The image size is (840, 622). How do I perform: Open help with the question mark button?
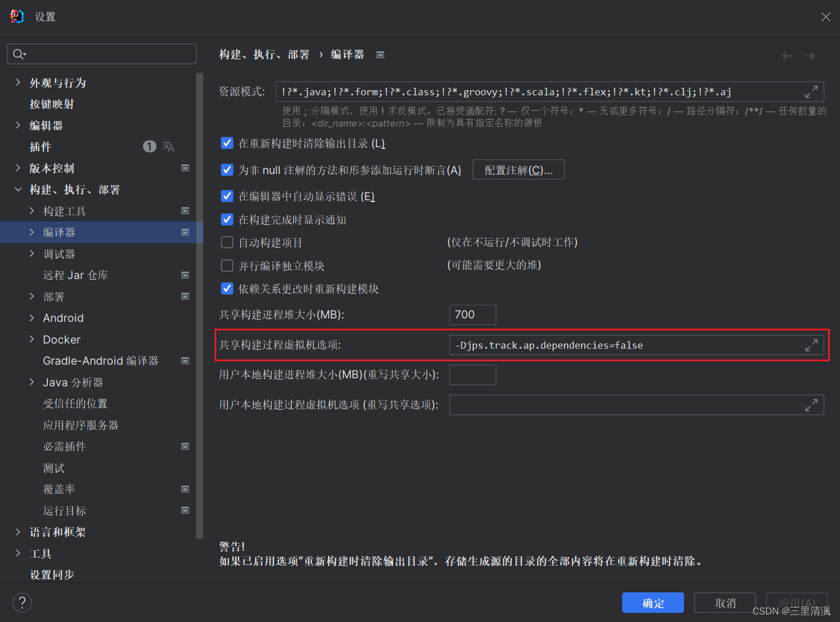click(22, 603)
